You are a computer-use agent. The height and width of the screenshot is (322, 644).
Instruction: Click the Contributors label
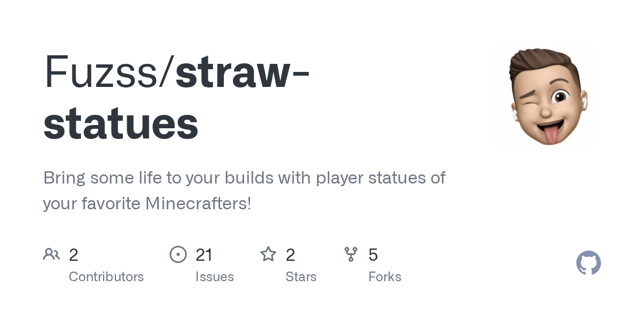106,277
